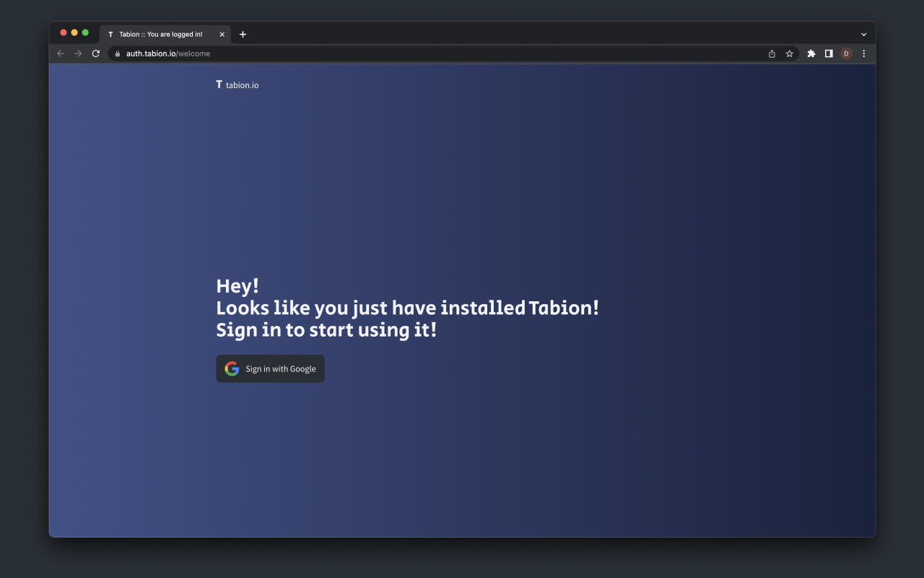Viewport: 924px width, 578px height.
Task: Open the browser Extensions puzzle-piece icon
Action: coord(811,53)
